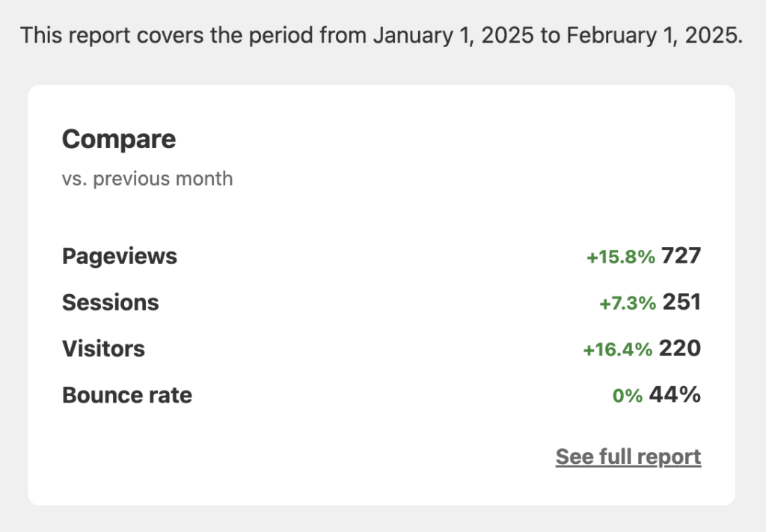Open the See full report link
Image resolution: width=766 pixels, height=532 pixels.
click(x=628, y=457)
